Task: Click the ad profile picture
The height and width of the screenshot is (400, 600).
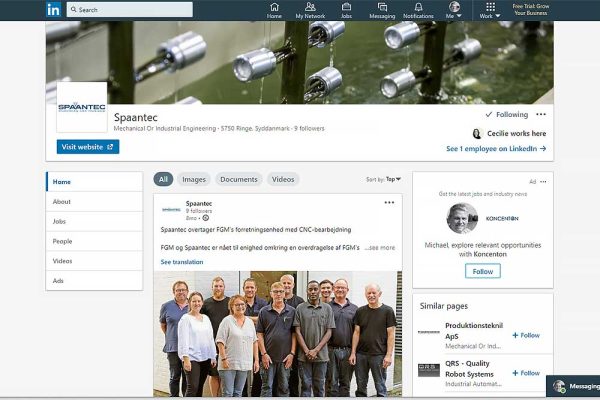Action: pos(462,218)
